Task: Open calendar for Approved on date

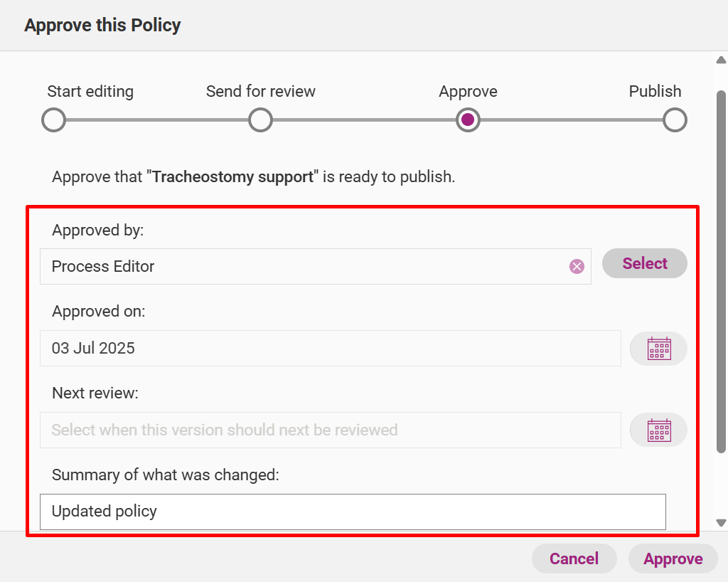Action: point(659,349)
